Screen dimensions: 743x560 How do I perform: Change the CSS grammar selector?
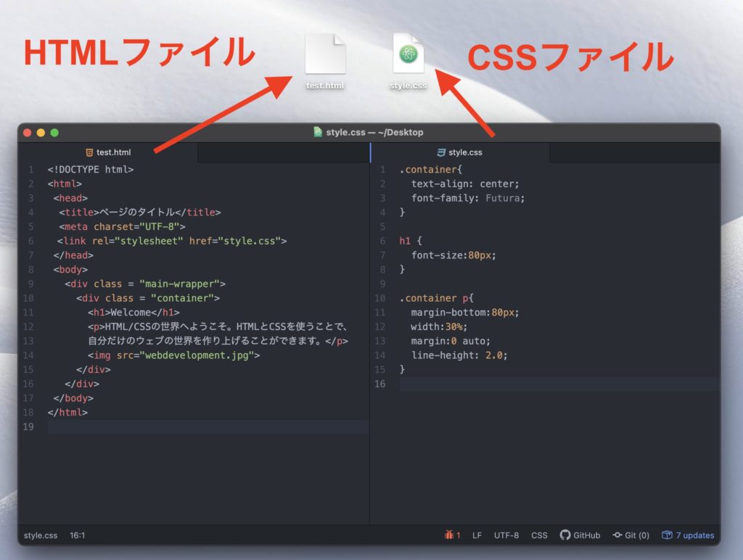coord(539,535)
